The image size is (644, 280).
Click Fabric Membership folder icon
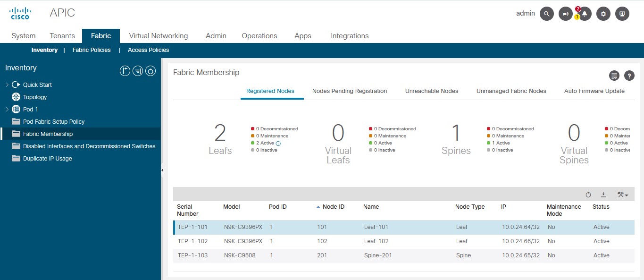pos(16,134)
